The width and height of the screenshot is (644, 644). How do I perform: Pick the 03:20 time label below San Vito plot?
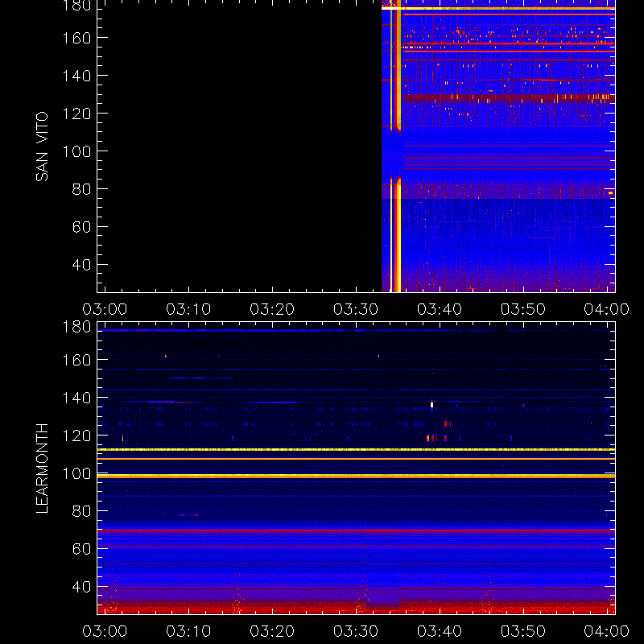point(272,309)
